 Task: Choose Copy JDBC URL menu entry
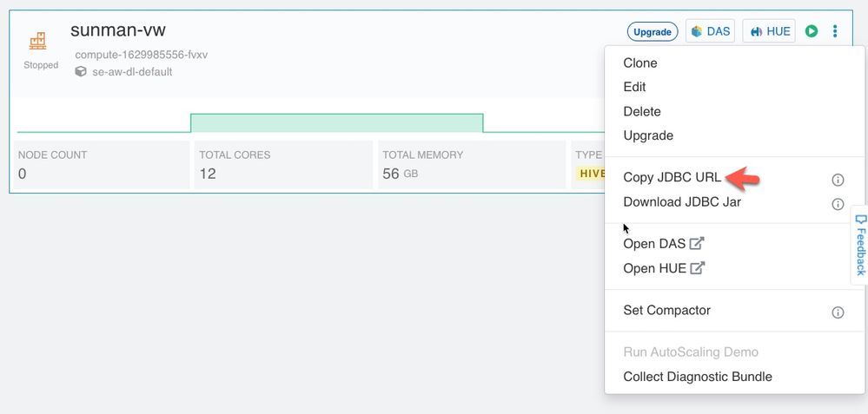pyautogui.click(x=672, y=177)
